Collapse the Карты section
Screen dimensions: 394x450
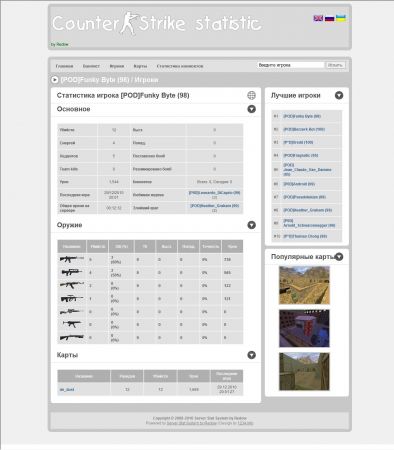[x=251, y=355]
